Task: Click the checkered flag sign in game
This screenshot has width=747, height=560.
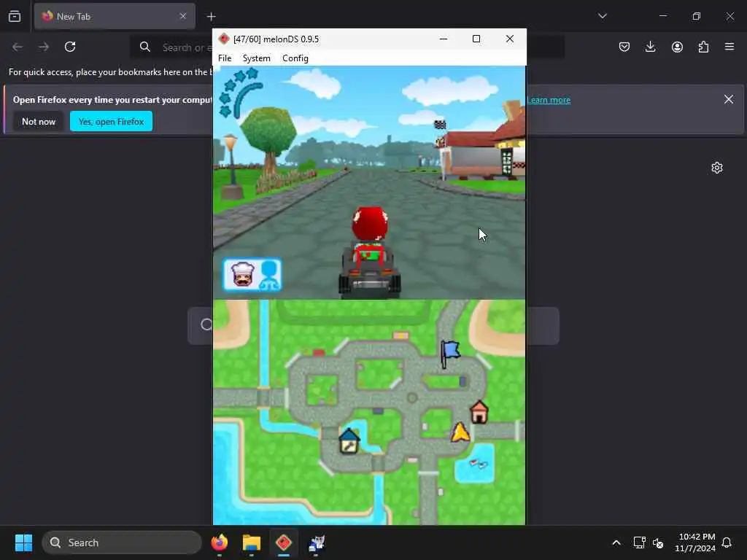Action: click(440, 125)
